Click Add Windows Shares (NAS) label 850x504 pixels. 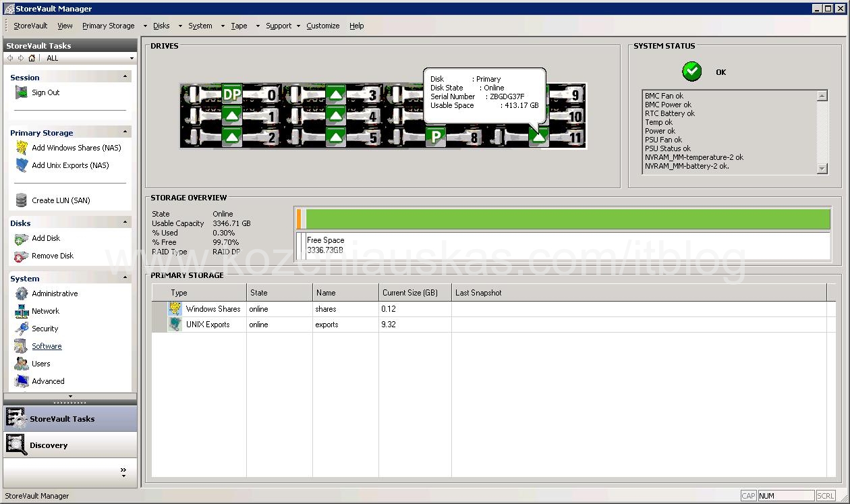pyautogui.click(x=77, y=148)
